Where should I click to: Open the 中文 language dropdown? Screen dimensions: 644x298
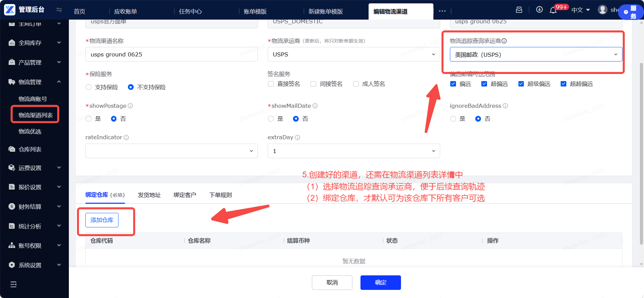pyautogui.click(x=581, y=10)
